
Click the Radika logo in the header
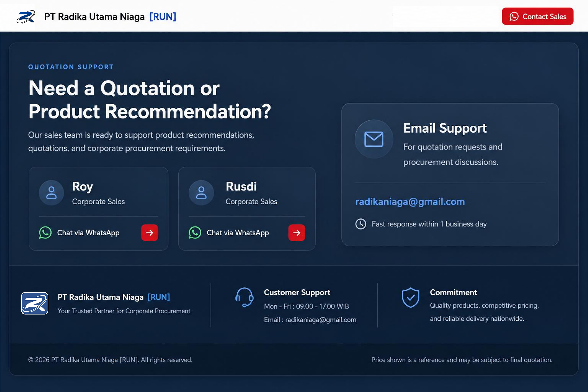coord(26,17)
